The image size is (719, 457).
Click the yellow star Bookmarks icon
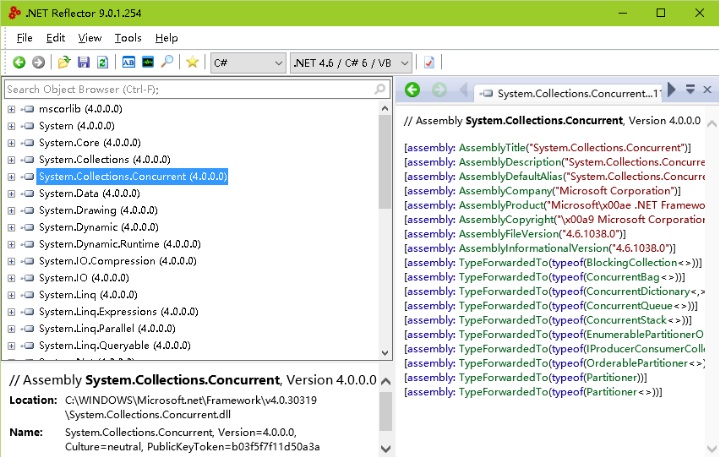192,62
